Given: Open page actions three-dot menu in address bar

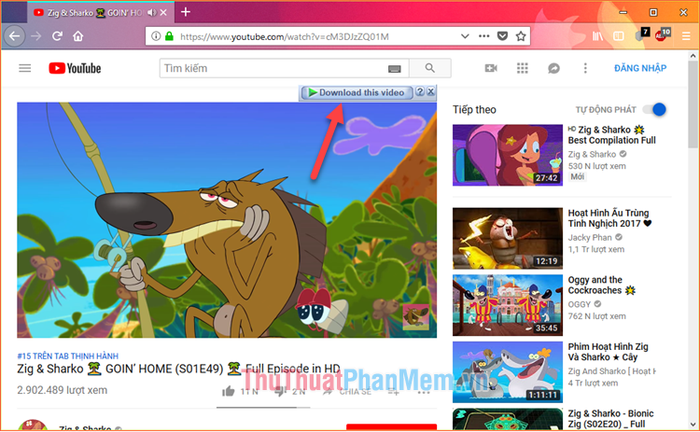Looking at the screenshot, I should [x=484, y=36].
